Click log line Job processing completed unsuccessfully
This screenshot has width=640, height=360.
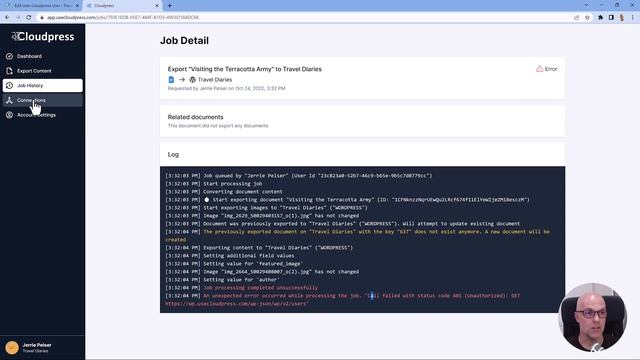pyautogui.click(x=260, y=288)
